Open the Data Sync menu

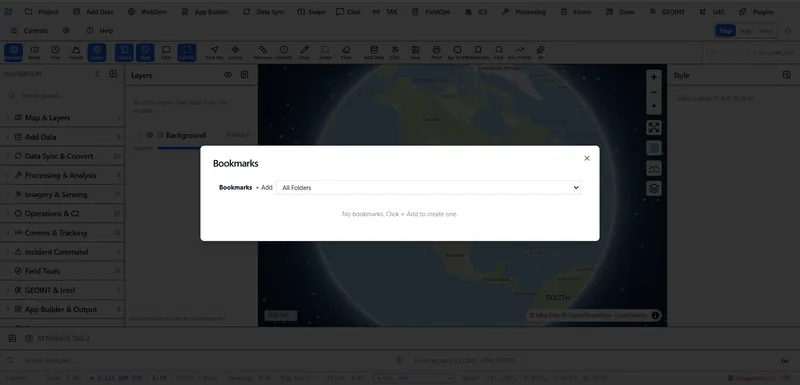pyautogui.click(x=264, y=12)
